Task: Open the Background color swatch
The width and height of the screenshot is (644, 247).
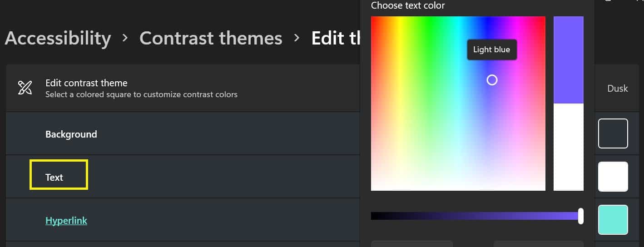Action: (x=613, y=133)
